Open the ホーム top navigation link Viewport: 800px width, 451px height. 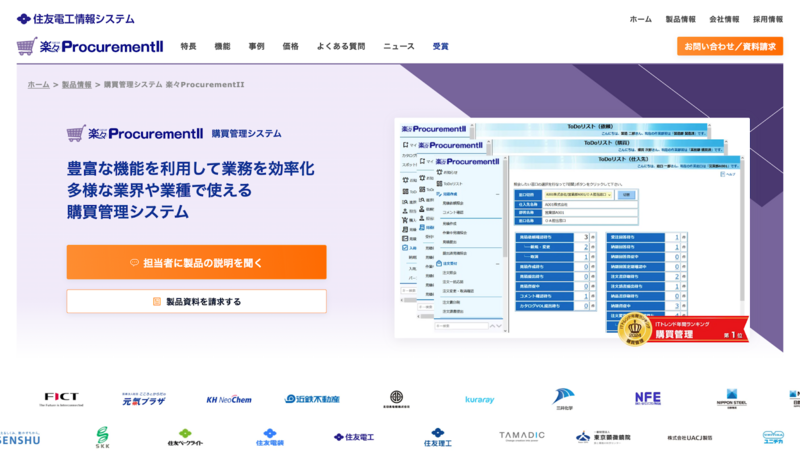pyautogui.click(x=640, y=19)
